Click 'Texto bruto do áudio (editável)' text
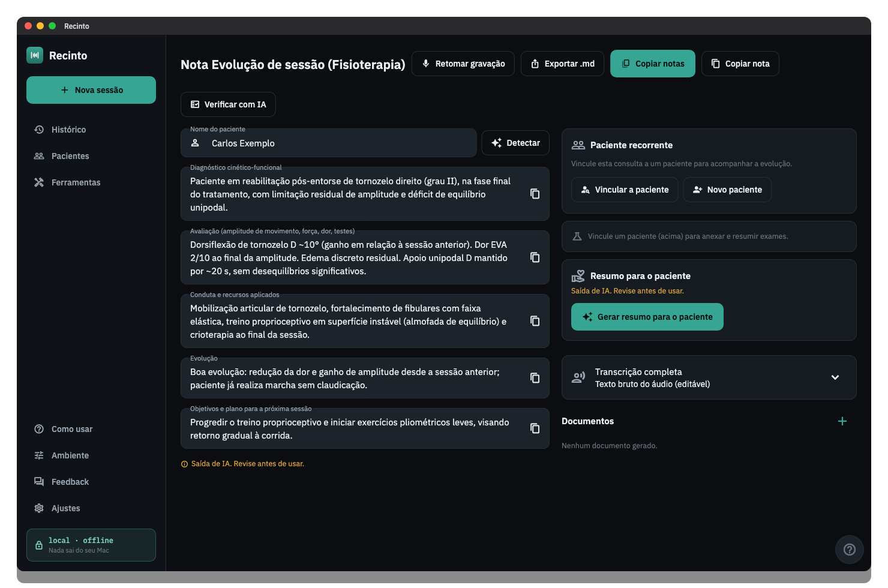This screenshot has width=888, height=588. click(652, 384)
